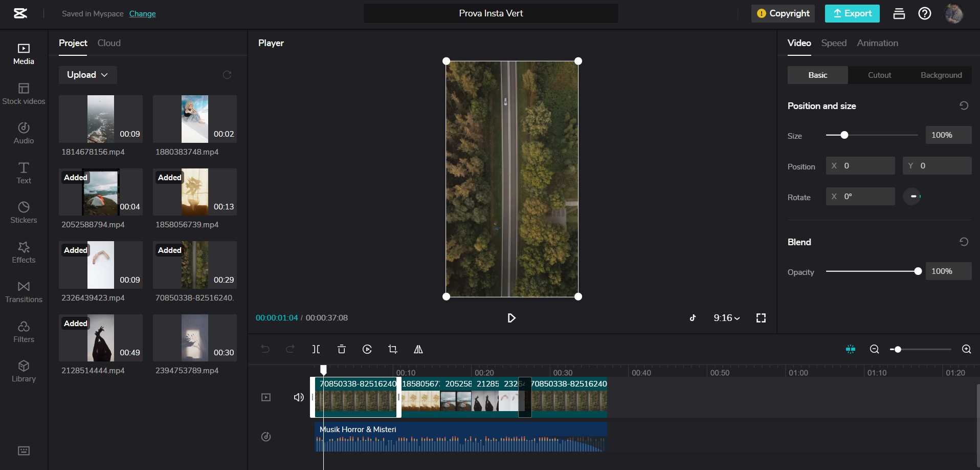980x470 pixels.
Task: Switch to the Speed tab
Action: tap(834, 43)
